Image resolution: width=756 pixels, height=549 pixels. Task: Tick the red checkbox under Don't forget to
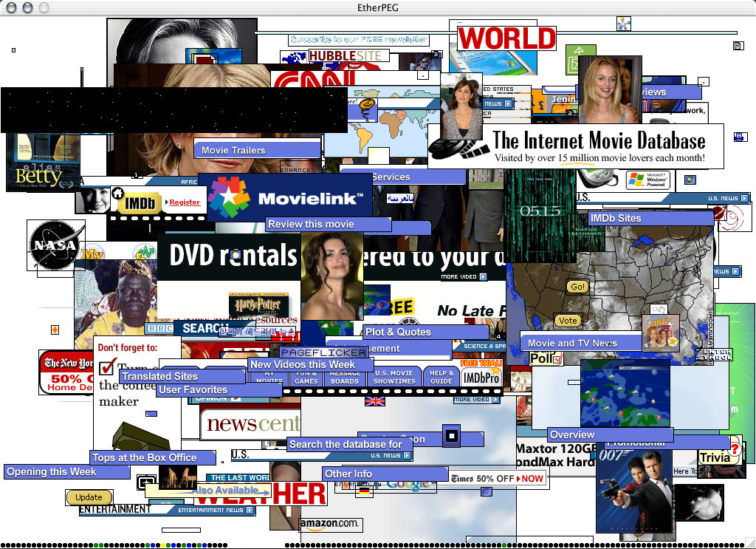107,366
